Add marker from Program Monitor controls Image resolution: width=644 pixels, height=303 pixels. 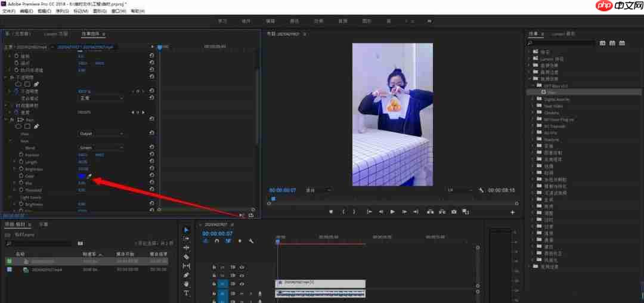pos(331,212)
